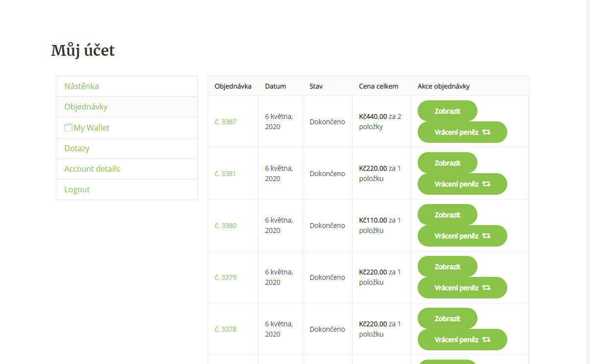Image resolution: width=590 pixels, height=364 pixels.
Task: Click Dokončeno status of order 3378
Action: point(327,329)
